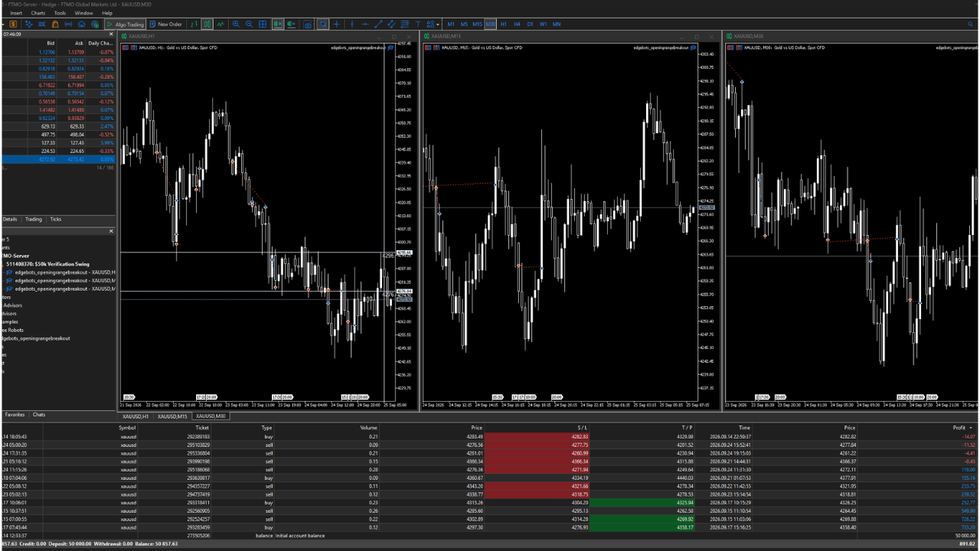Click the Zoom Out magnifier icon
Image resolution: width=980 pixels, height=551 pixels.
[x=249, y=24]
